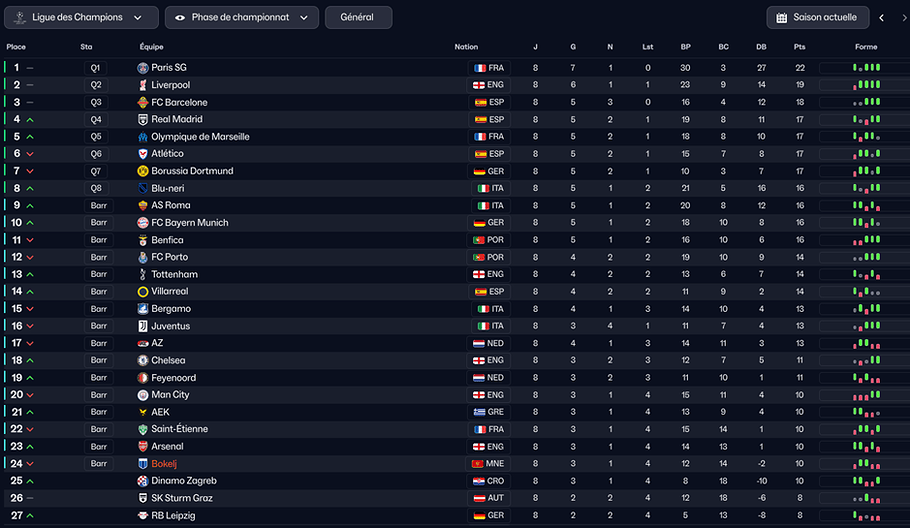Click Real Madrid's form indicator bars

click(866, 120)
